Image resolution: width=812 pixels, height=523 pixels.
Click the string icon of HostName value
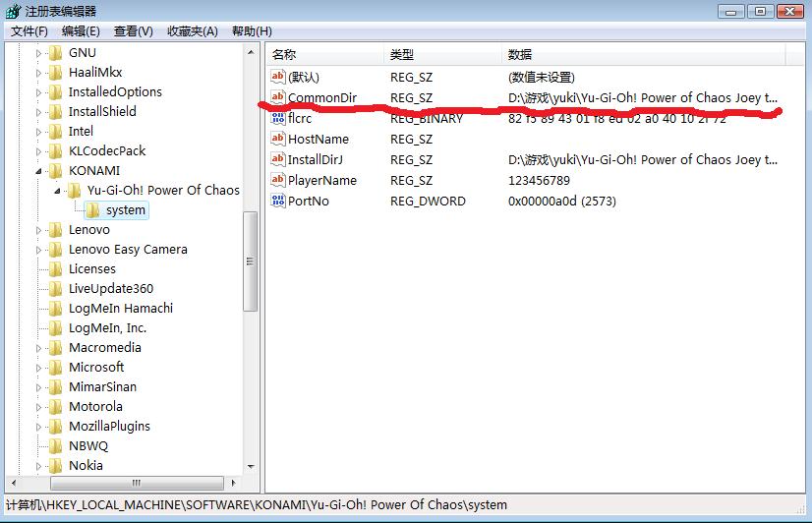[x=278, y=139]
